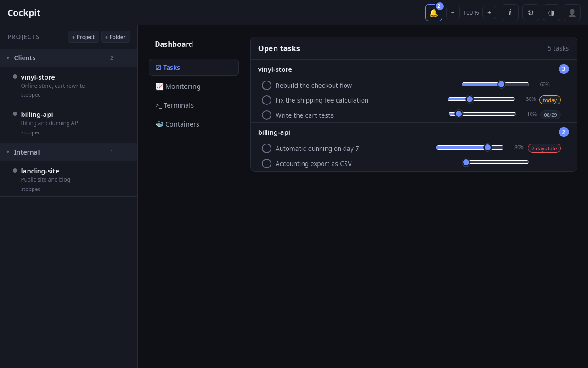The image size is (588, 368).
Task: Change the automatic dunning progress slider
Action: (470, 147)
